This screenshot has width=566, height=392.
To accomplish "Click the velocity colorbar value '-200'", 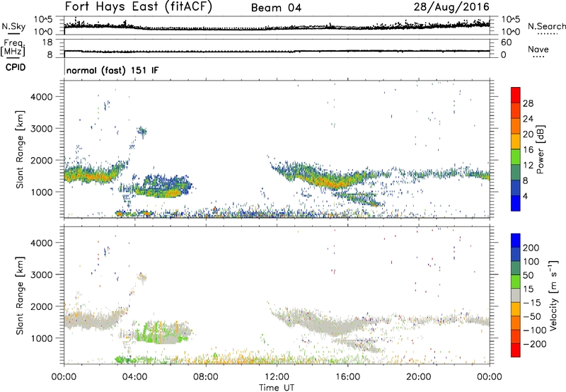I will click(535, 344).
